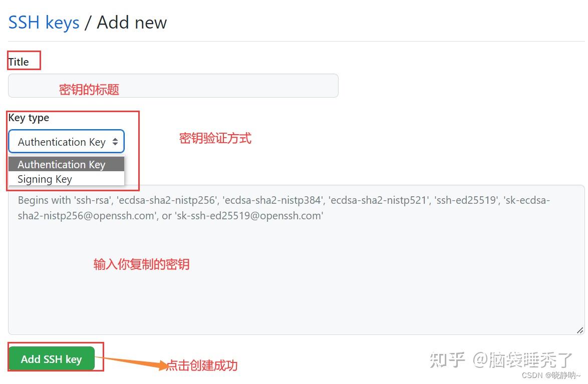Click the textarea resize handle corner
The width and height of the screenshot is (588, 384).
pyautogui.click(x=580, y=330)
